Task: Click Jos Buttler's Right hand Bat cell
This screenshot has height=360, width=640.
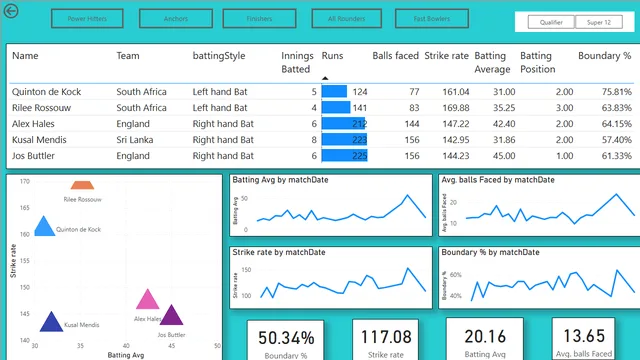Action: coord(223,156)
